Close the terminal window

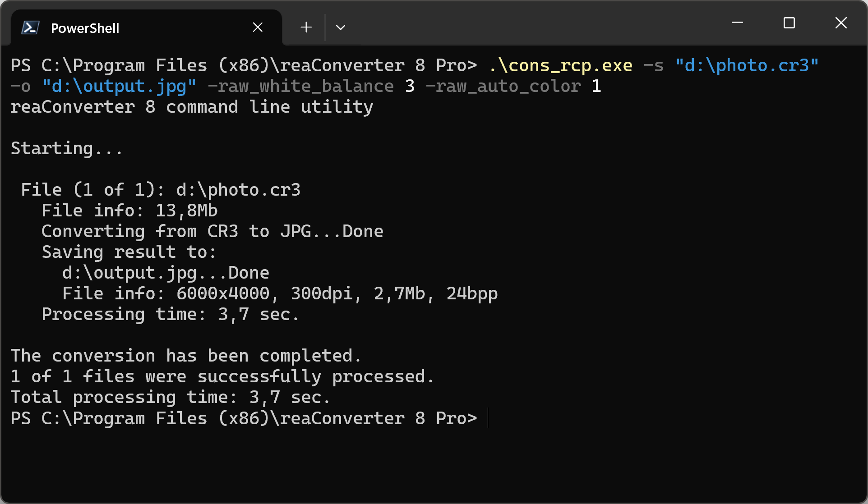click(x=841, y=23)
